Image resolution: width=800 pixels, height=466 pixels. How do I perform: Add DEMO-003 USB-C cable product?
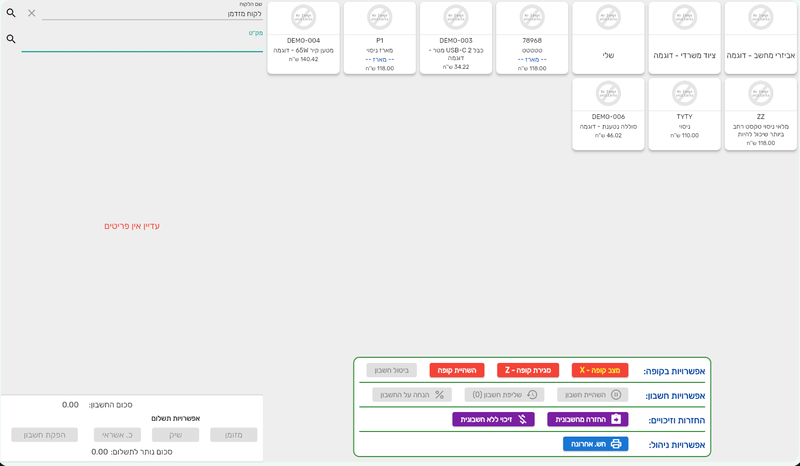[456, 38]
